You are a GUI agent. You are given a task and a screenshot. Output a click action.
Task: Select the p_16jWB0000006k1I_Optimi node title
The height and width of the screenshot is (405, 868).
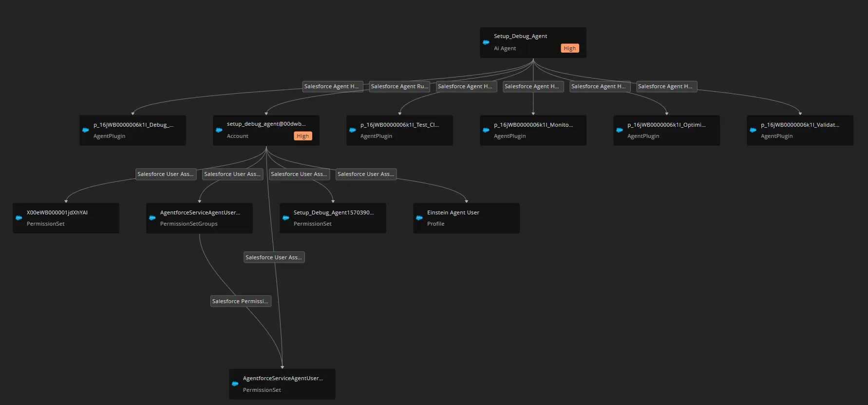point(666,125)
